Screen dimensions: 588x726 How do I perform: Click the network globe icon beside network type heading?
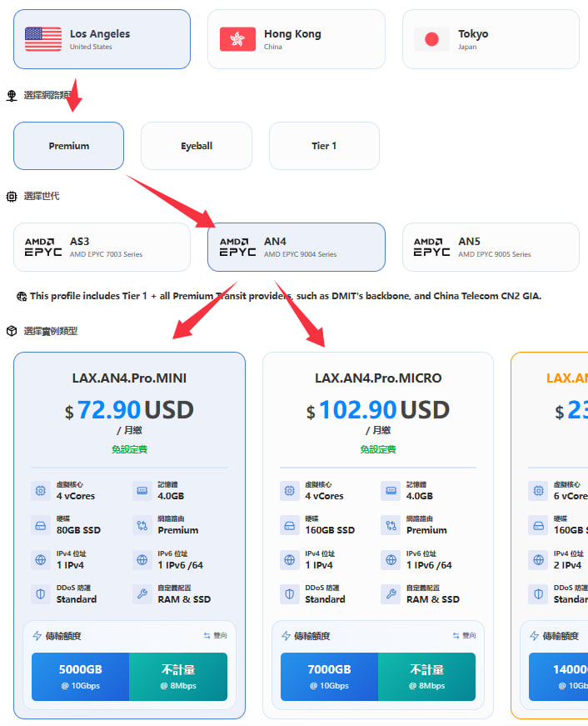[12, 95]
